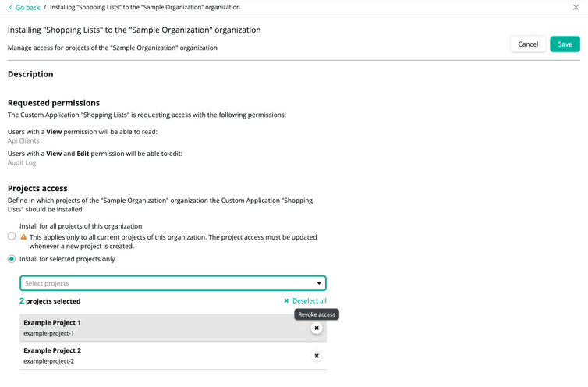Close the install dialog with the top X
This screenshot has width=588, height=387.
pos(576,7)
